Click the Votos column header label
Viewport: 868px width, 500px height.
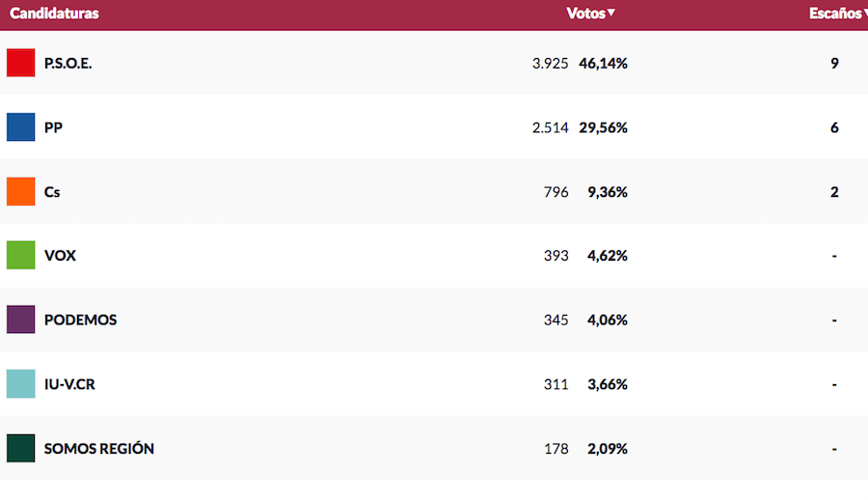click(x=585, y=14)
